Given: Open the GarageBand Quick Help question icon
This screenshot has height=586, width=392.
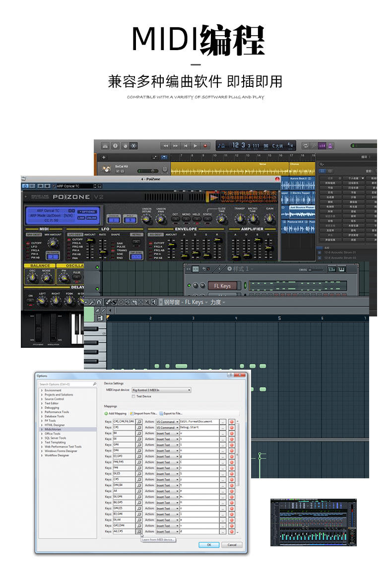Looking at the screenshot, I should tap(115, 146).
